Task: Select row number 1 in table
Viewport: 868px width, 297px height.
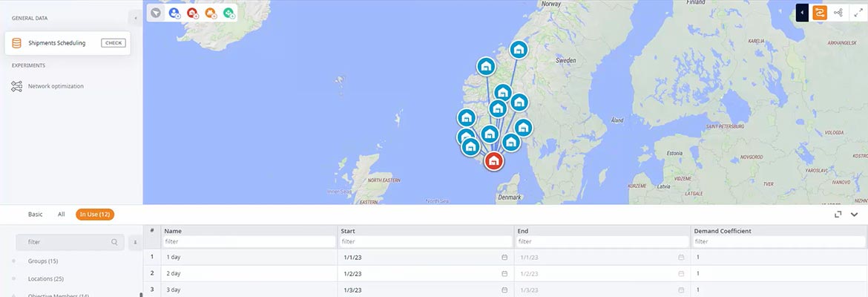Action: click(152, 257)
